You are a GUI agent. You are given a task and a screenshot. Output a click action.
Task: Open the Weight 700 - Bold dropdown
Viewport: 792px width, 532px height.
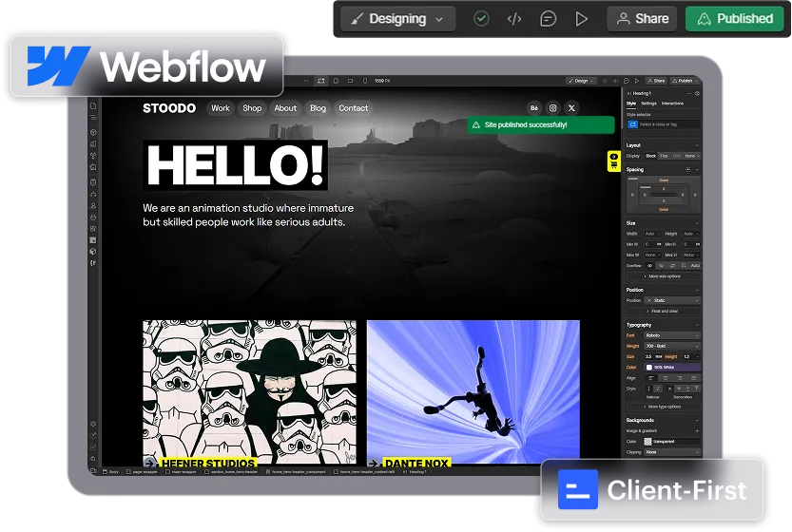coord(672,346)
